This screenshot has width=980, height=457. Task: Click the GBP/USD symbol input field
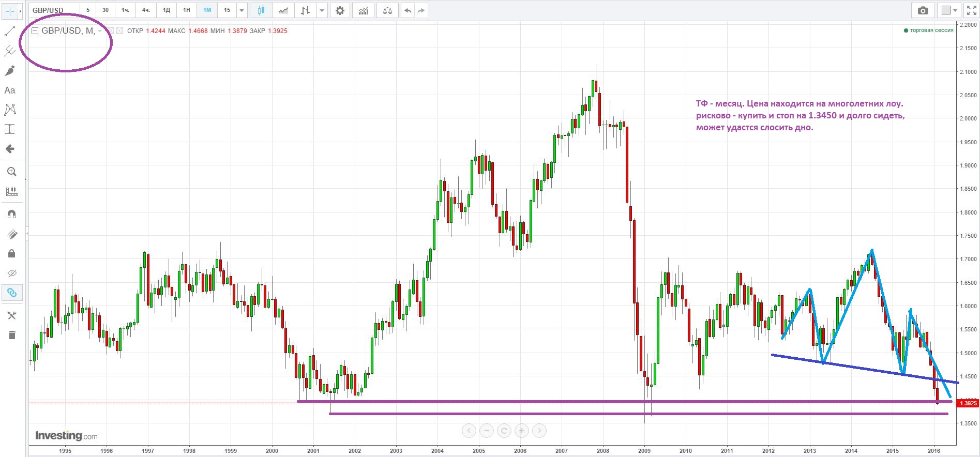(x=53, y=10)
